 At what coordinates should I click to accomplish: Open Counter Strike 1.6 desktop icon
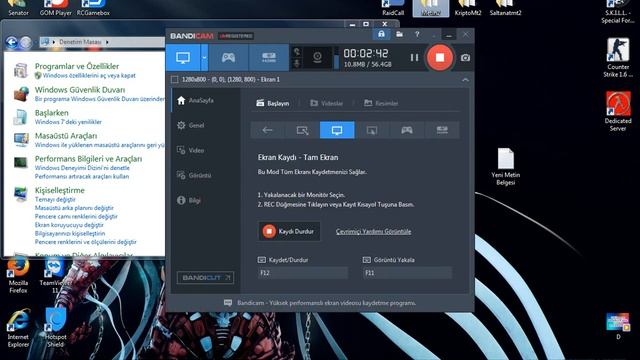click(618, 58)
